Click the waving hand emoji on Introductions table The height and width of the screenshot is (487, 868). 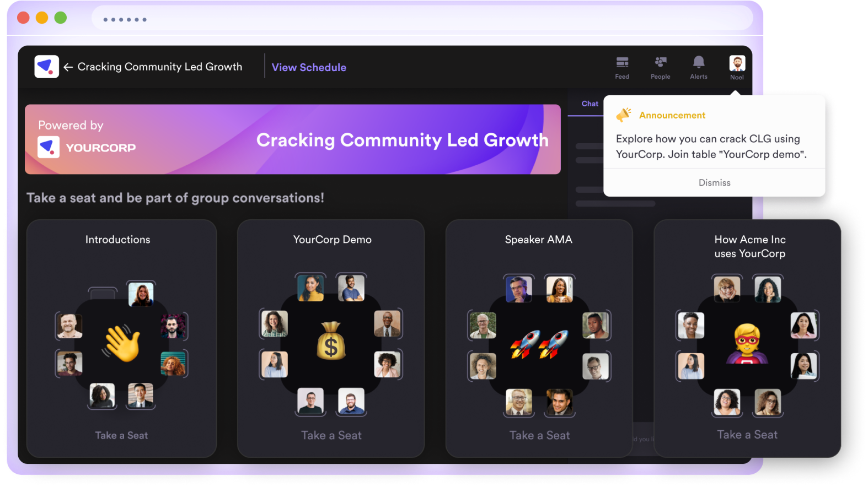[121, 343]
